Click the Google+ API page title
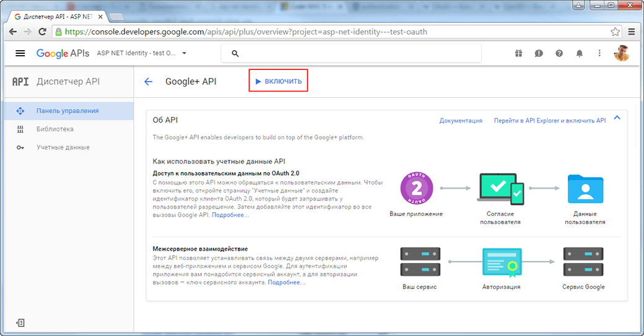 (x=191, y=82)
